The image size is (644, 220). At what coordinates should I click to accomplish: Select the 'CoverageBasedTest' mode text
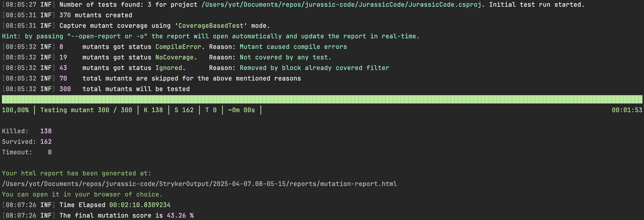click(x=211, y=26)
